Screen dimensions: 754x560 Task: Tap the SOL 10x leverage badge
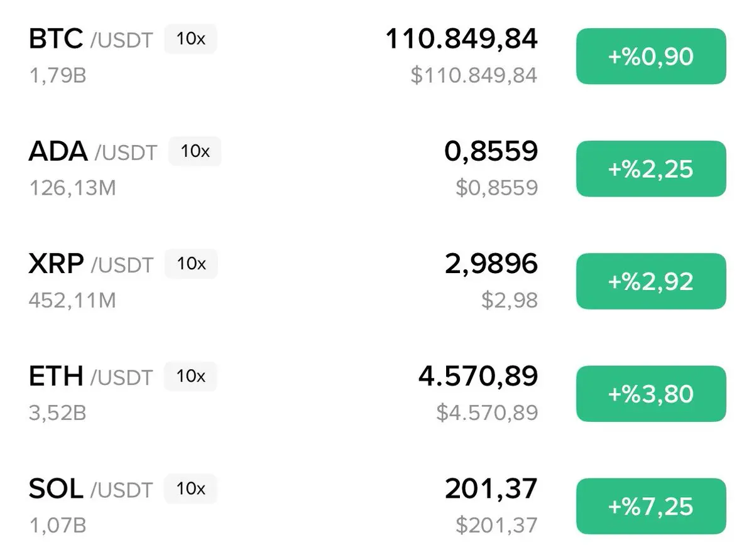pos(190,488)
